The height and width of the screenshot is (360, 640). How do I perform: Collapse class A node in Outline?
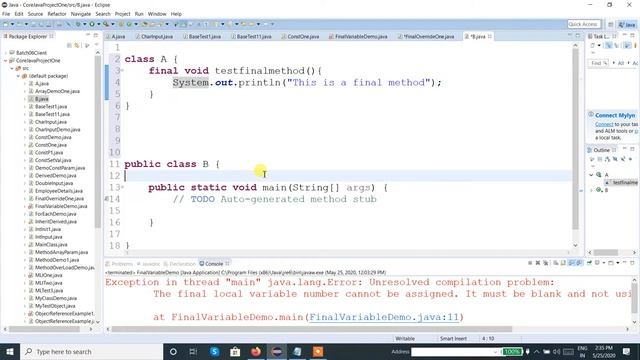(591, 175)
